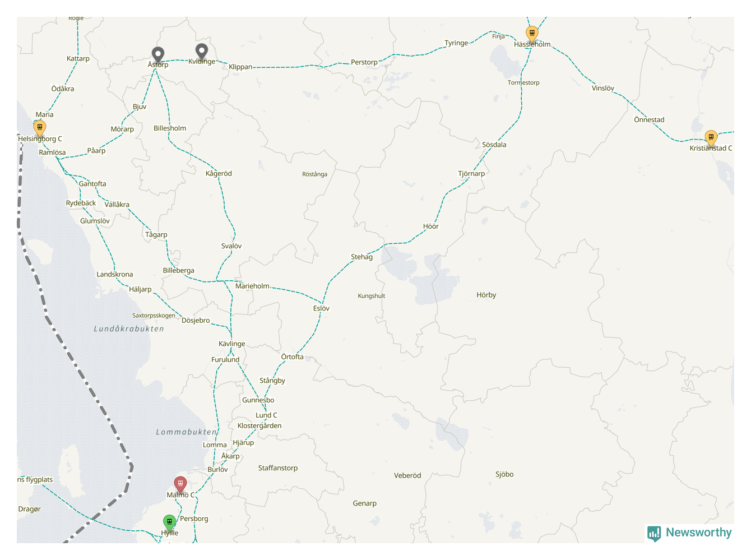Select the yellow train marker at Helsingborg C

pos(39,128)
